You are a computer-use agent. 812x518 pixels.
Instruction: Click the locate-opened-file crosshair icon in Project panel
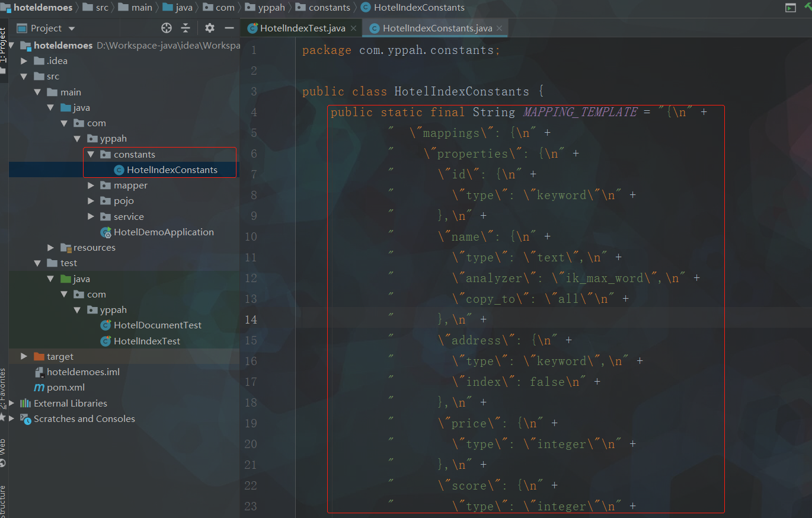(167, 28)
